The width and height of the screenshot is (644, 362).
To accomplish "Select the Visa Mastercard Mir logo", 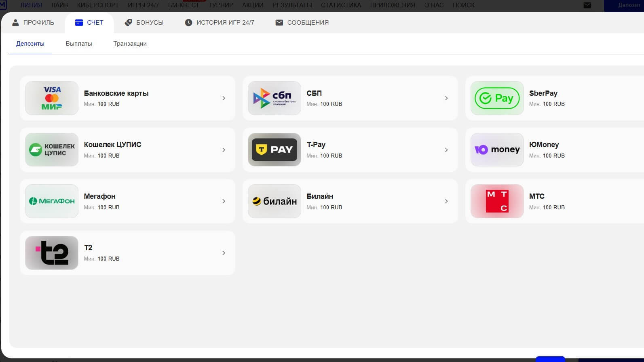I will point(52,98).
